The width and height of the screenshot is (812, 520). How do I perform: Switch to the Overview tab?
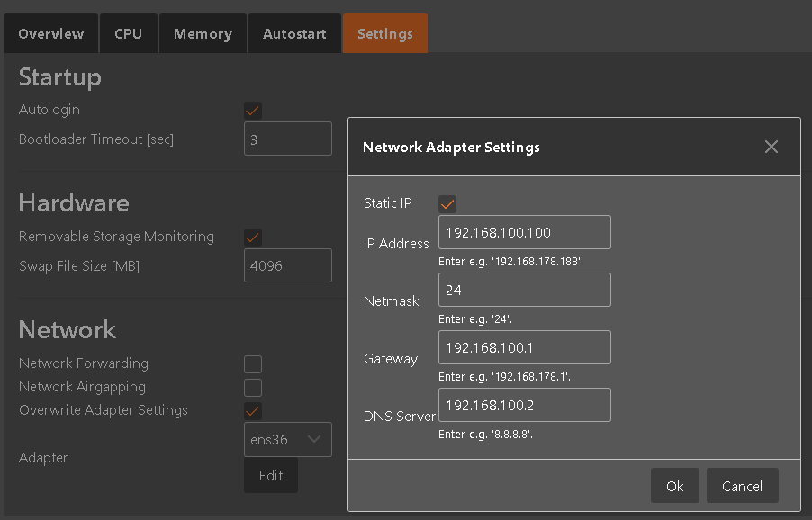(50, 33)
